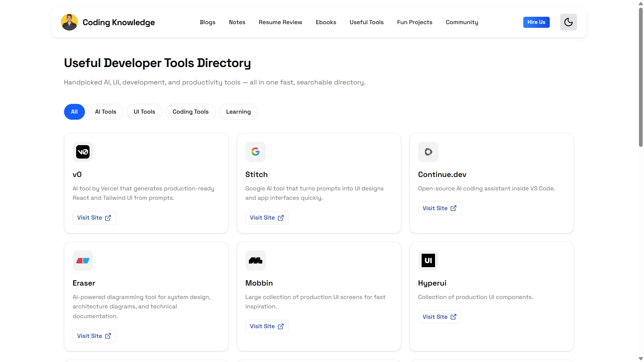Click the Stitch Google logo icon
The image size is (644, 362).
[256, 152]
